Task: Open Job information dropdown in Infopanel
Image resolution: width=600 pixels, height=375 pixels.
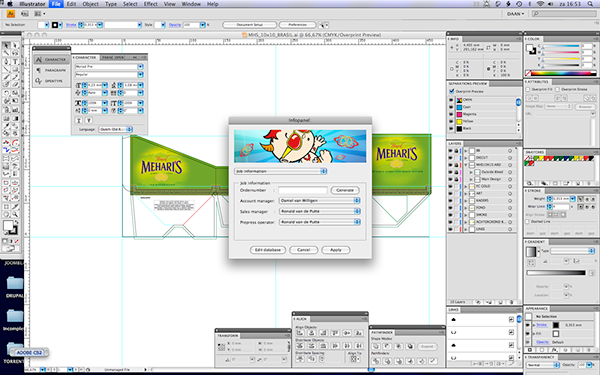Action: [x=280, y=171]
